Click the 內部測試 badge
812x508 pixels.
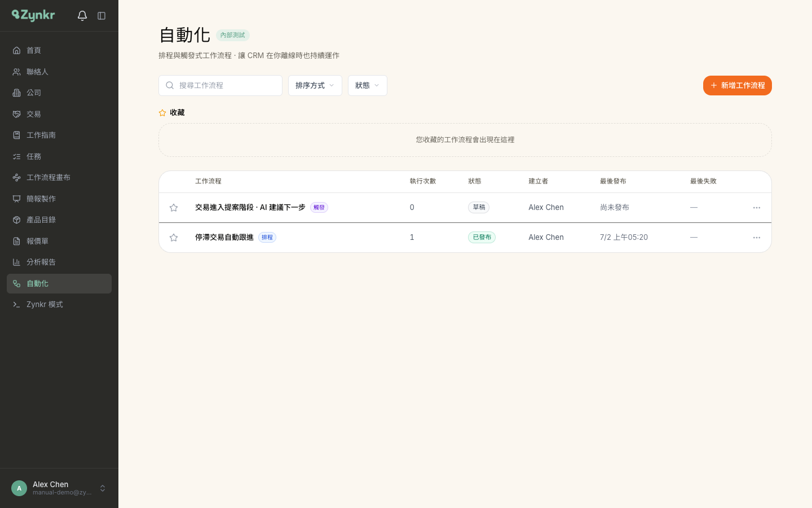[x=233, y=35]
